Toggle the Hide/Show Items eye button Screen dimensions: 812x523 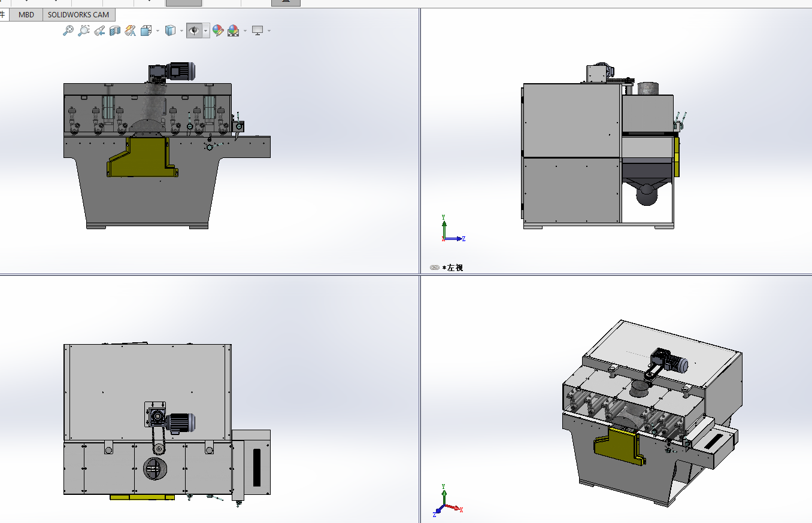click(x=194, y=31)
